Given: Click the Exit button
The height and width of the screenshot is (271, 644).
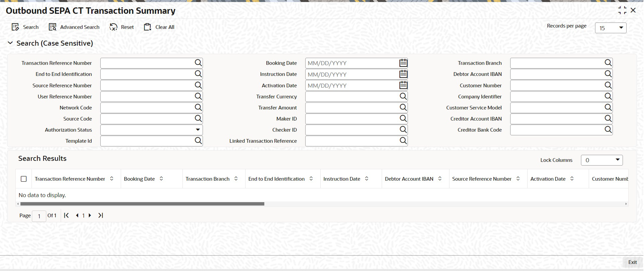Looking at the screenshot, I should pyautogui.click(x=632, y=262).
